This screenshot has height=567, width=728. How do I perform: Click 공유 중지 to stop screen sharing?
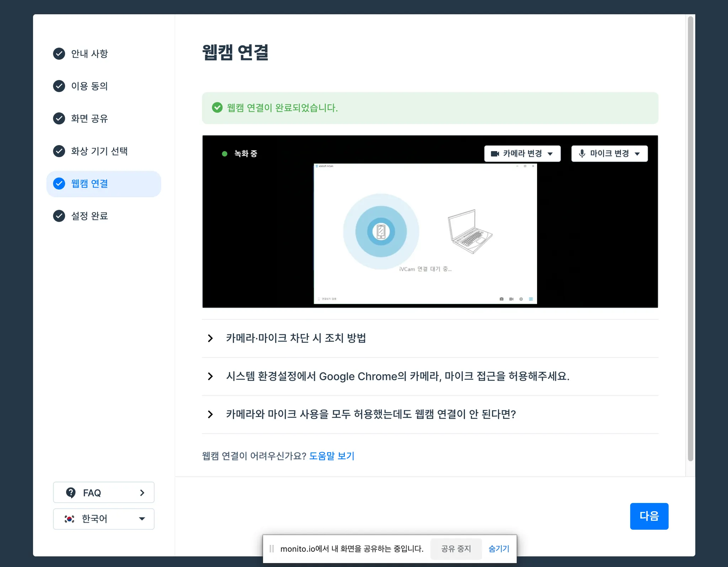[x=456, y=549]
